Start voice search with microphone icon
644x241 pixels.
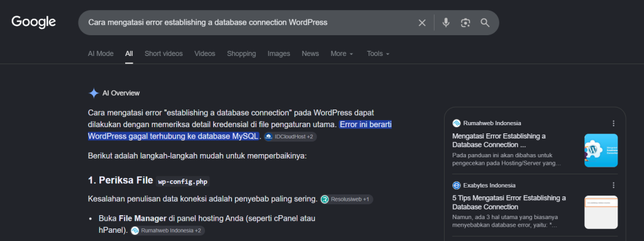pos(446,23)
